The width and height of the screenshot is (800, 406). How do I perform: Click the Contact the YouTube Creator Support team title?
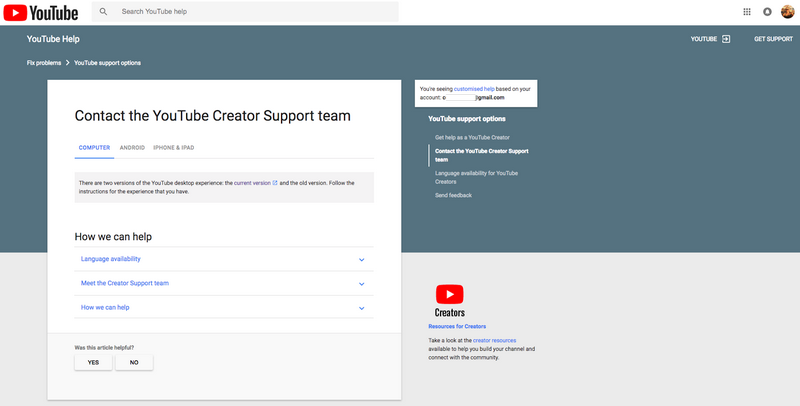(213, 116)
